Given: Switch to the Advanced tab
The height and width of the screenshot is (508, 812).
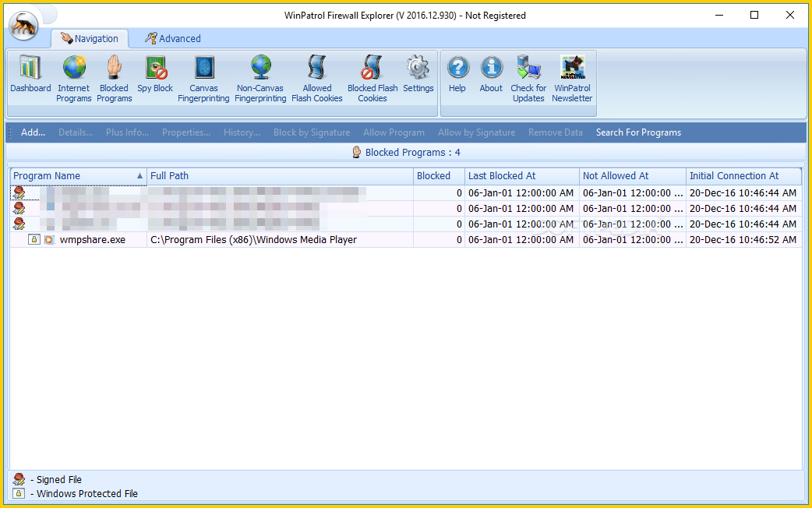Looking at the screenshot, I should point(172,38).
